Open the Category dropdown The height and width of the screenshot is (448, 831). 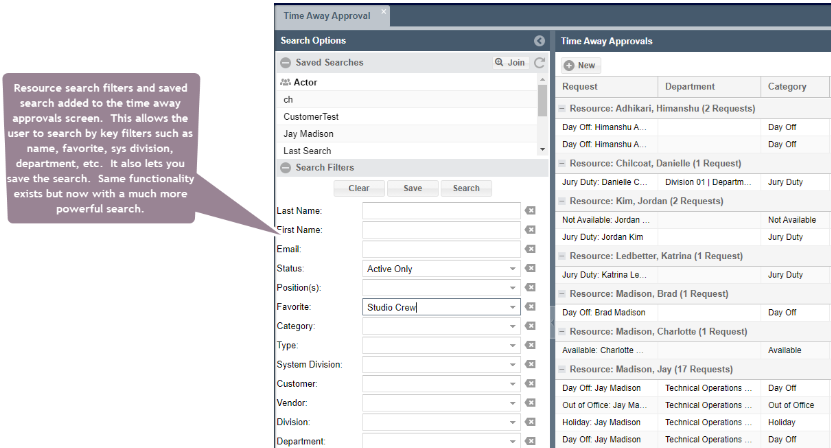coord(512,326)
